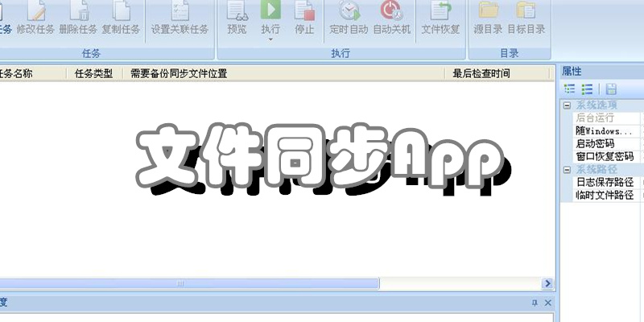
Task: Click the 自动关机 (auto shutdown) icon
Action: [x=391, y=10]
